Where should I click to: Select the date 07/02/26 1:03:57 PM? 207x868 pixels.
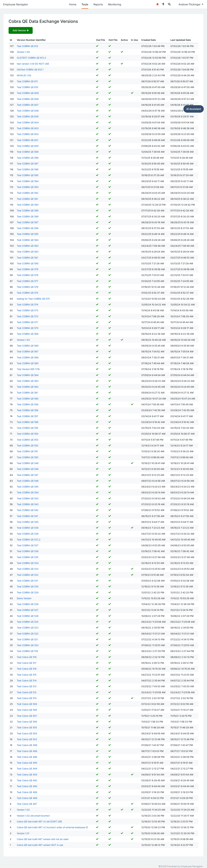pos(182,58)
